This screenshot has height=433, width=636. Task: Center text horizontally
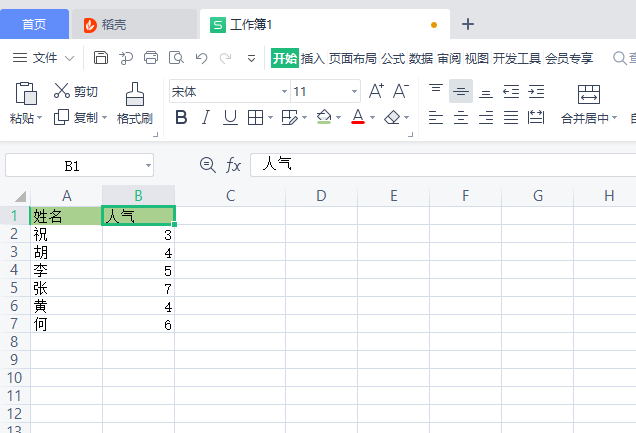click(x=461, y=118)
